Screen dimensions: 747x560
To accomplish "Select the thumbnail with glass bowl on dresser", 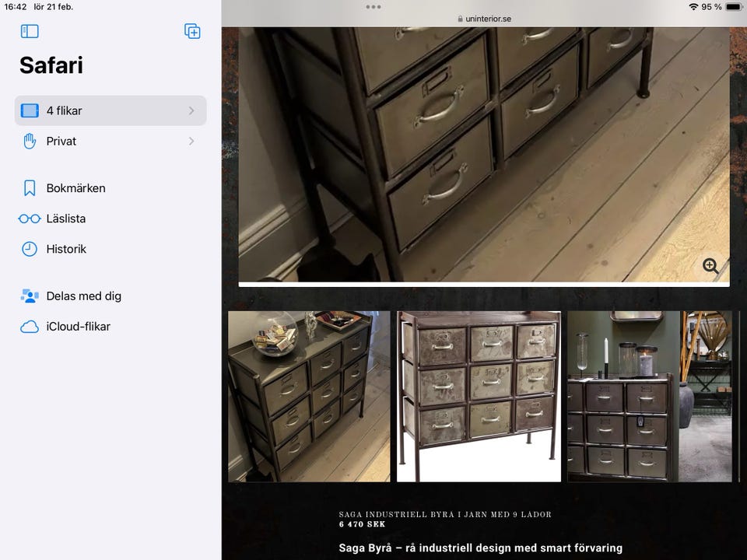I will (309, 396).
